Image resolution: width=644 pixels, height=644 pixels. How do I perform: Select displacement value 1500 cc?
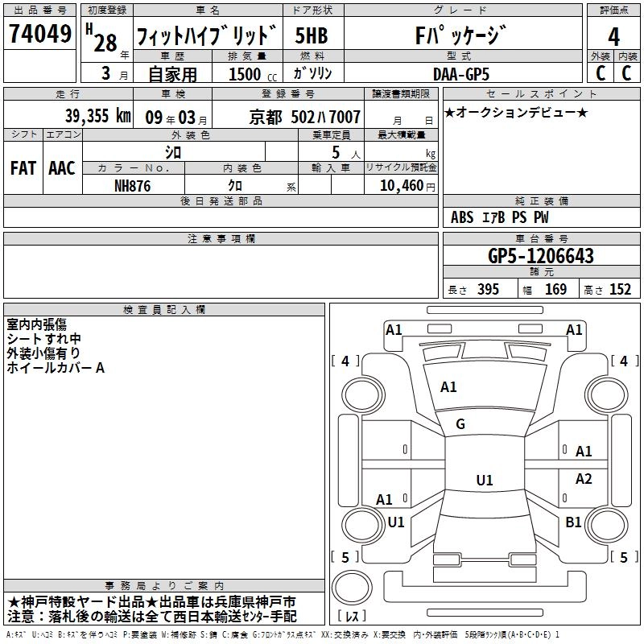coord(253,74)
